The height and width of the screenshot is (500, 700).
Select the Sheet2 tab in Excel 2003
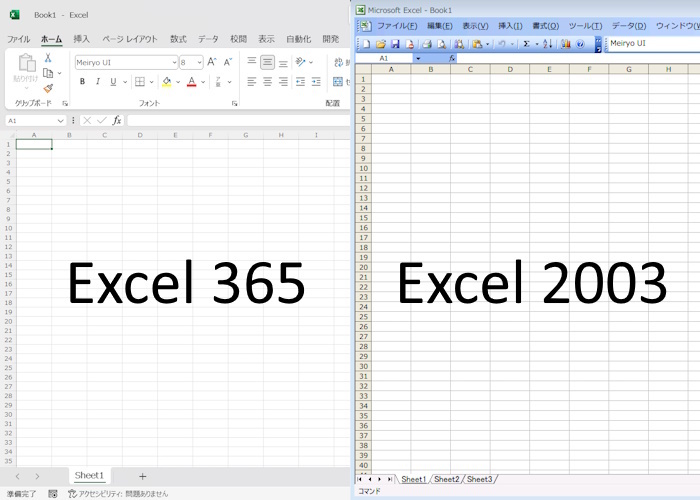(x=446, y=479)
